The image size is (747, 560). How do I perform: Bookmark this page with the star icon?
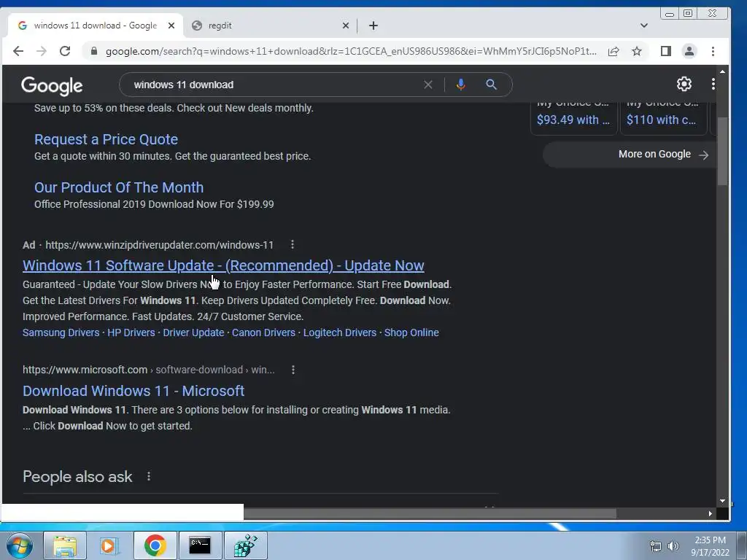tap(637, 51)
